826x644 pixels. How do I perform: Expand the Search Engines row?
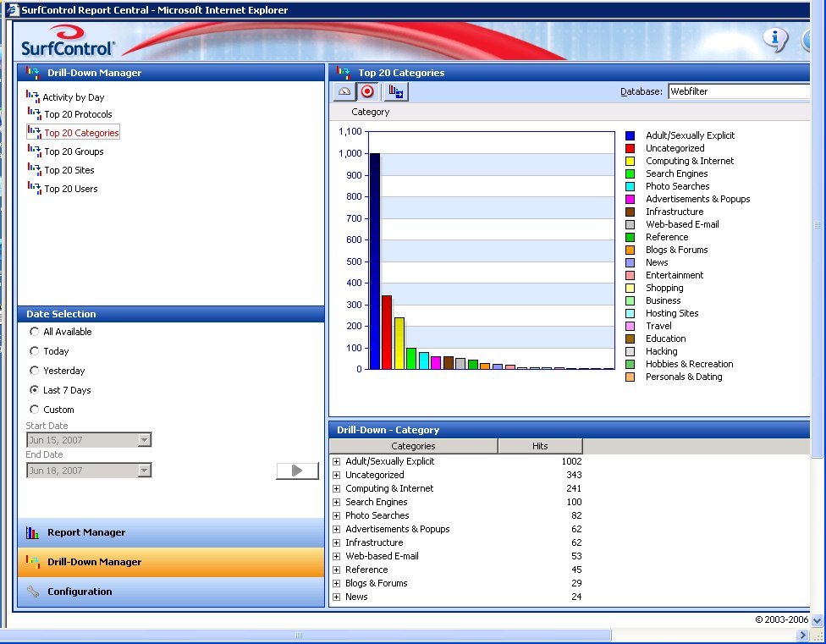tap(337, 503)
